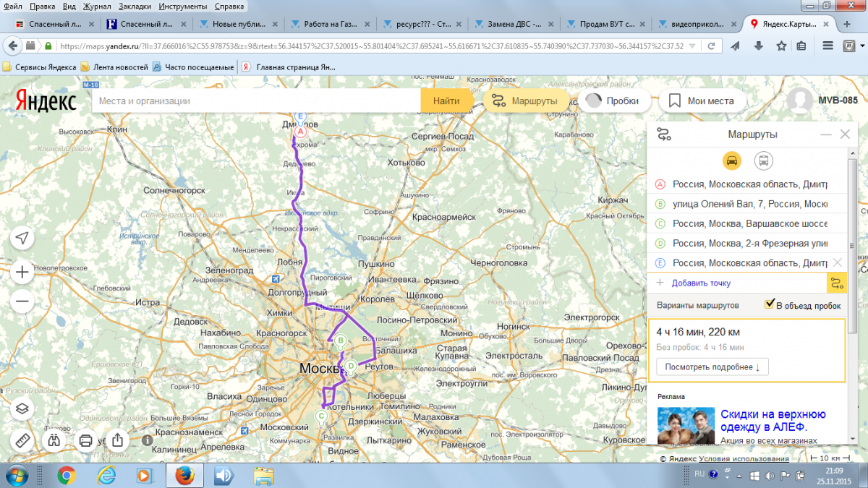Click the 'Добавить точку' link
Image resolution: width=868 pixels, height=488 pixels.
[701, 283]
